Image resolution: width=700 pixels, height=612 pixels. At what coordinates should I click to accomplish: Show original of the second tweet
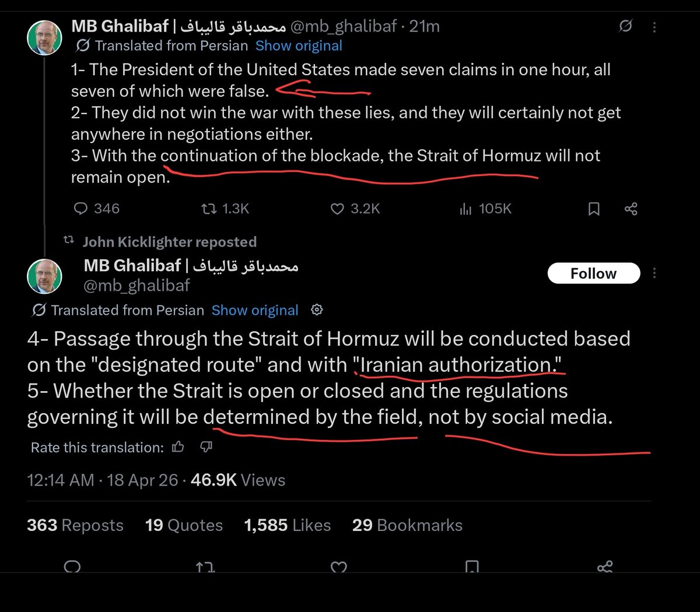pyautogui.click(x=255, y=310)
